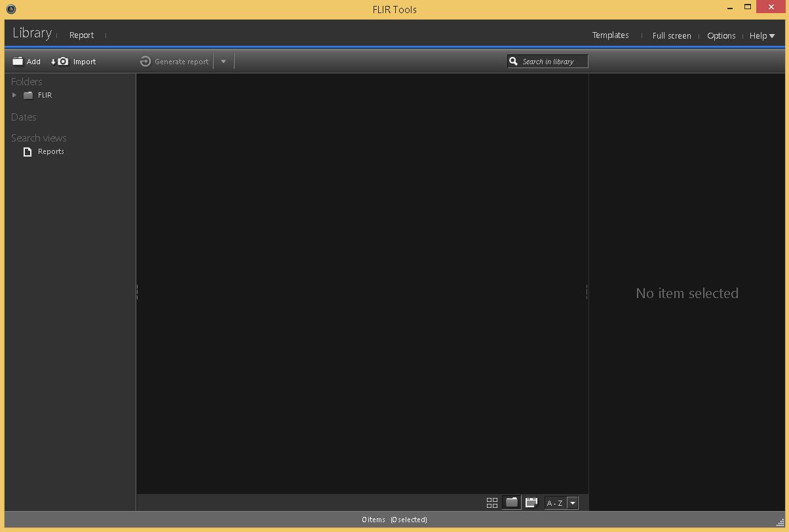The image size is (789, 532).
Task: Open the Generate report dropdown arrow
Action: click(223, 61)
